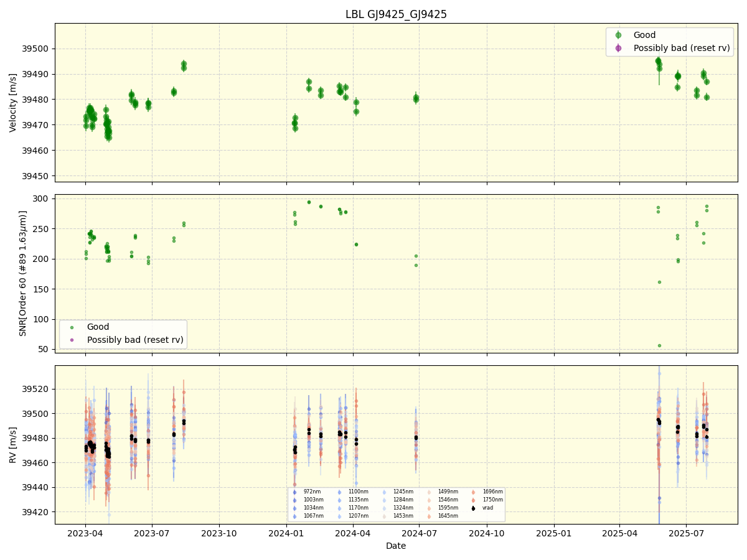
Task: Select Possibly bad (reset rv) in velocity legend
Action: pos(682,48)
